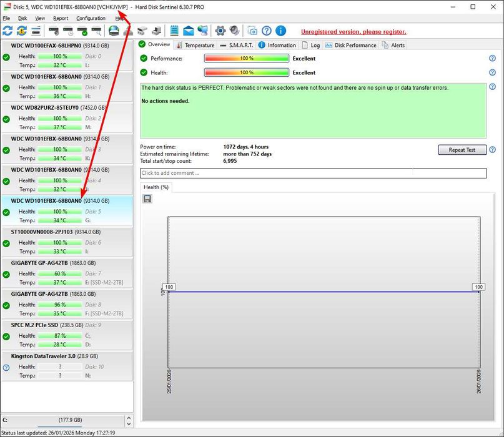Image resolution: width=504 pixels, height=437 pixels.
Task: Switch to the Disk Performance tab
Action: pyautogui.click(x=350, y=46)
